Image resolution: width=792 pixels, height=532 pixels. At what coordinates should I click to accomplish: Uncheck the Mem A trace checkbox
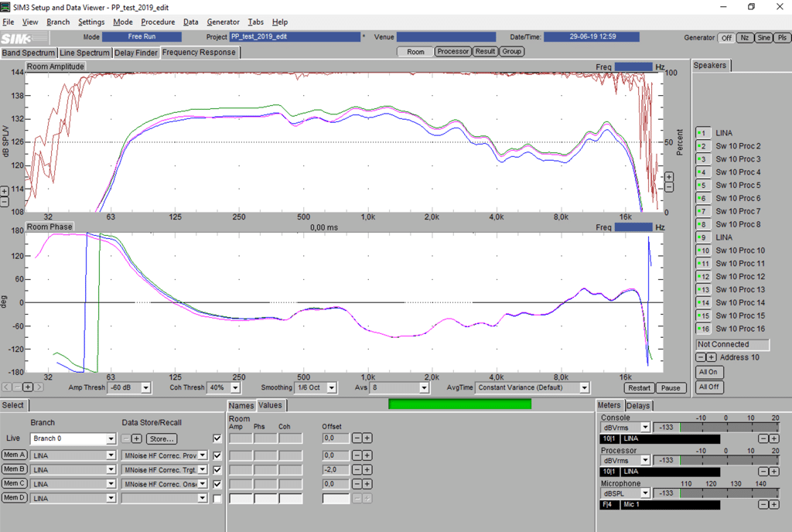217,455
